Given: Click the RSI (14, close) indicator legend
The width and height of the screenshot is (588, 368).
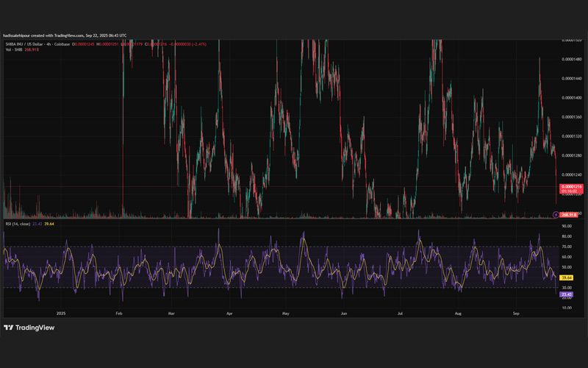Looking at the screenshot, I should (18, 224).
